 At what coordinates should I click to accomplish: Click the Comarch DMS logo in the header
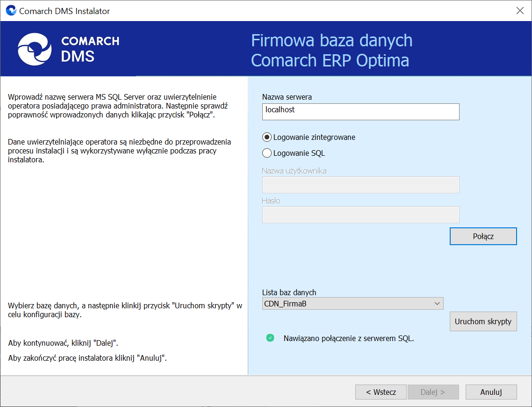[69, 49]
